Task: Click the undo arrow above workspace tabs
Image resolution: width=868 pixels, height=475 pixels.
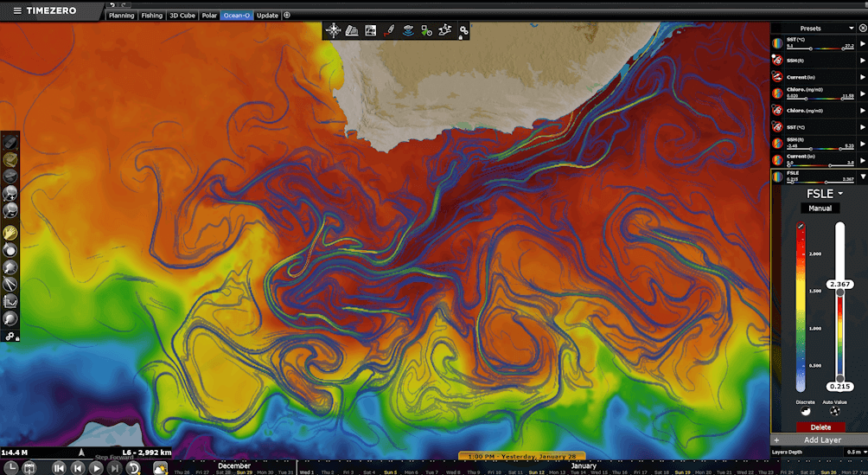Action: (x=112, y=4)
